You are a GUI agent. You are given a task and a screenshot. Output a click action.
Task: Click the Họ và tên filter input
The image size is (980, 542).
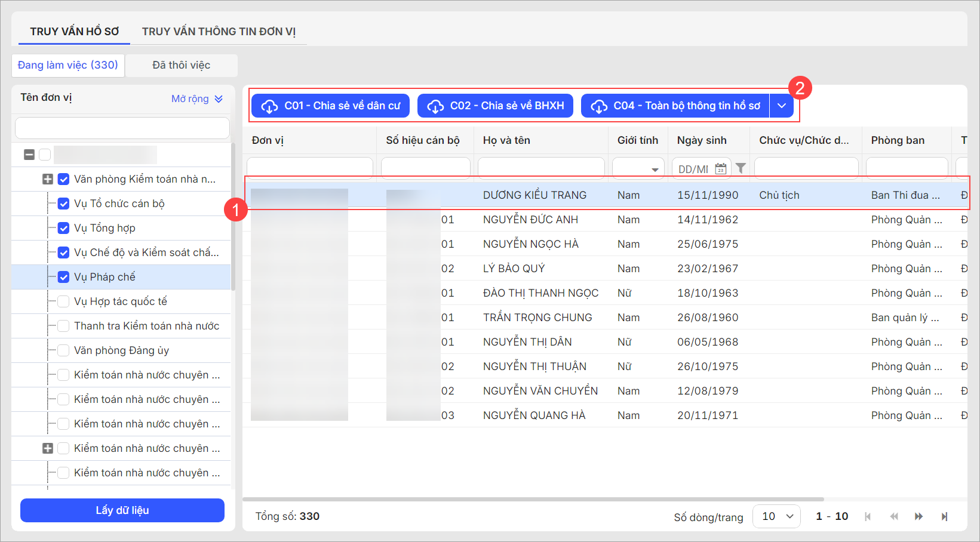541,168
